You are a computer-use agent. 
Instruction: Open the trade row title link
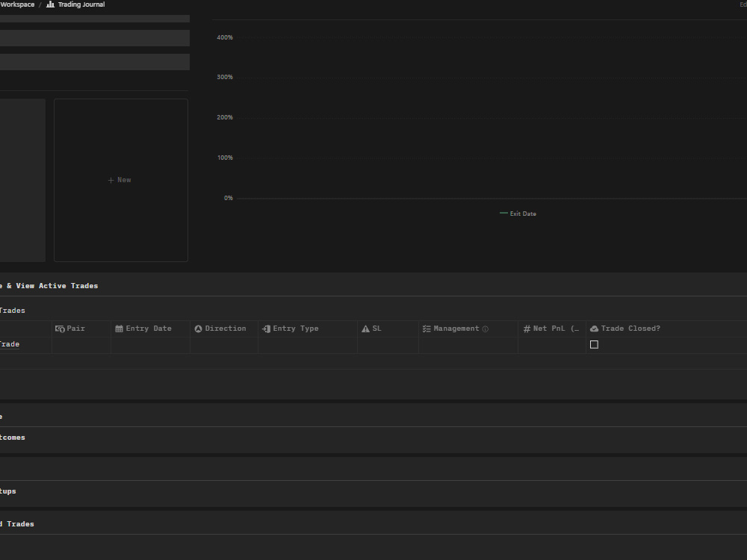click(x=10, y=344)
